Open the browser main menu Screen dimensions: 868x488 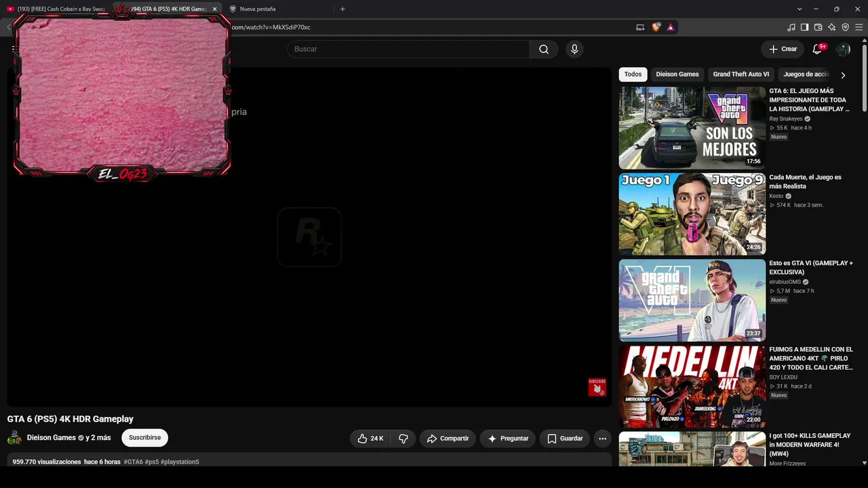click(859, 27)
